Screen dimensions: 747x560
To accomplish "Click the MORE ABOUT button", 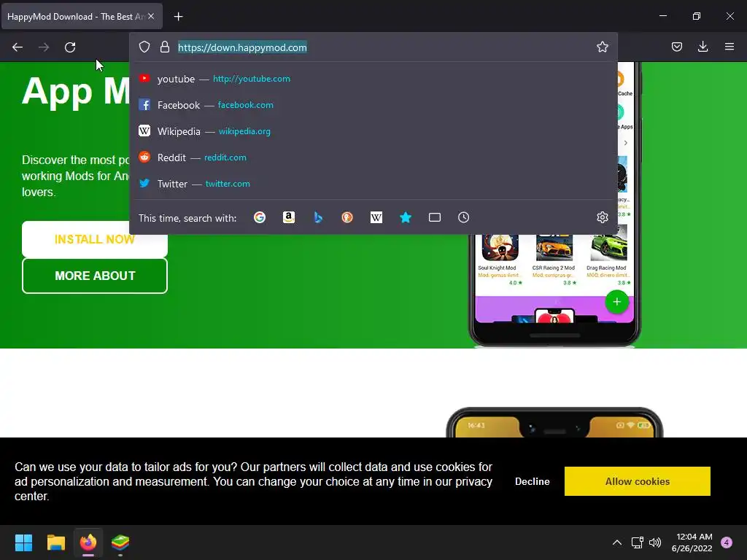I will (95, 276).
